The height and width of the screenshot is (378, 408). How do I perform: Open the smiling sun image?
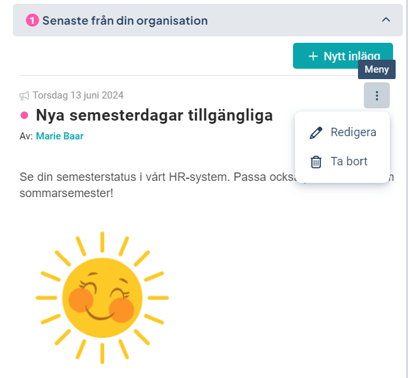[x=102, y=297]
